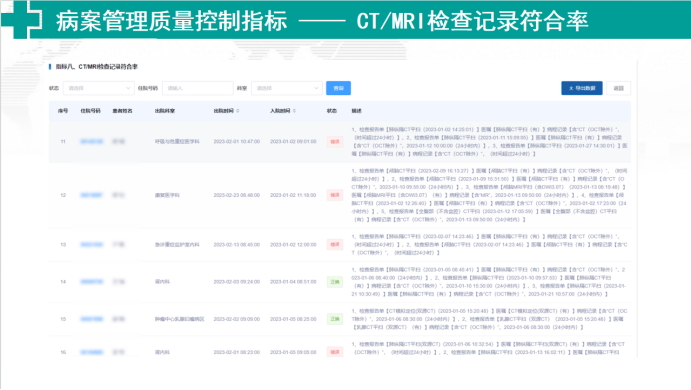Click the 出院科室 column header
Screen dimensions: 691x390
(165, 111)
